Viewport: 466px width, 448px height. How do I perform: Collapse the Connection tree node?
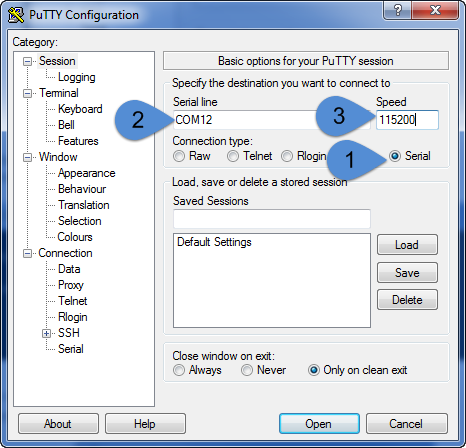click(27, 253)
